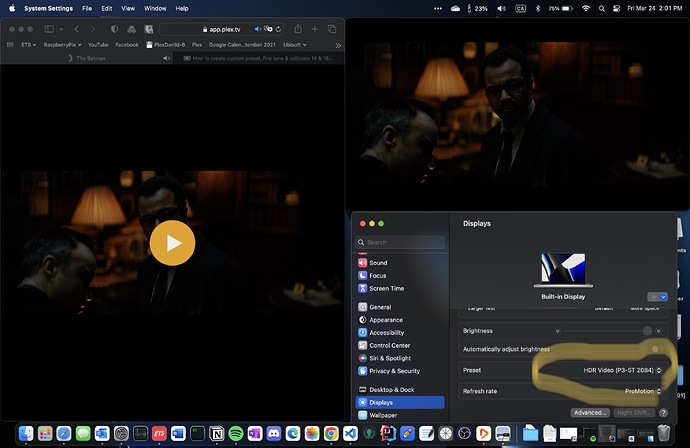Select Sound in settings sidebar
The image size is (690, 448).
(400, 263)
